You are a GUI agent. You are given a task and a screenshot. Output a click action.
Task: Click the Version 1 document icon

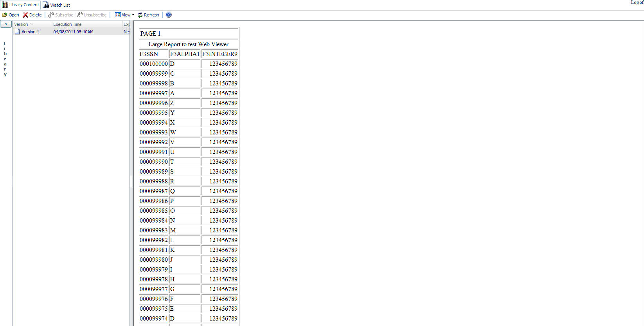coord(17,32)
